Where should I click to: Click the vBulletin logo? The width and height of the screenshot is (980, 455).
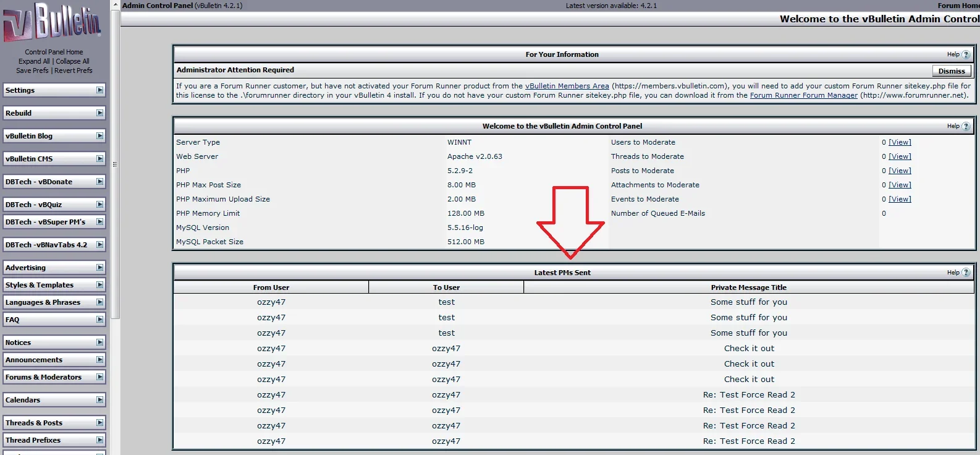[52, 23]
